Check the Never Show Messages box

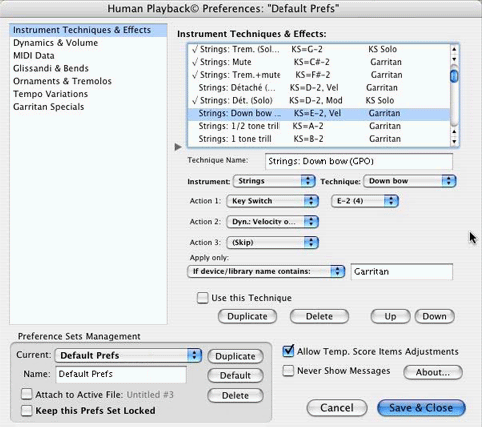[x=288, y=371]
